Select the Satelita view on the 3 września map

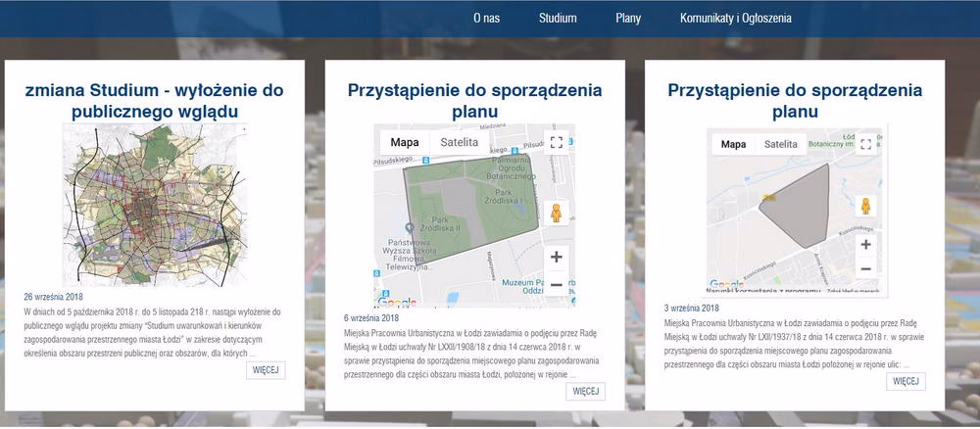tap(781, 144)
